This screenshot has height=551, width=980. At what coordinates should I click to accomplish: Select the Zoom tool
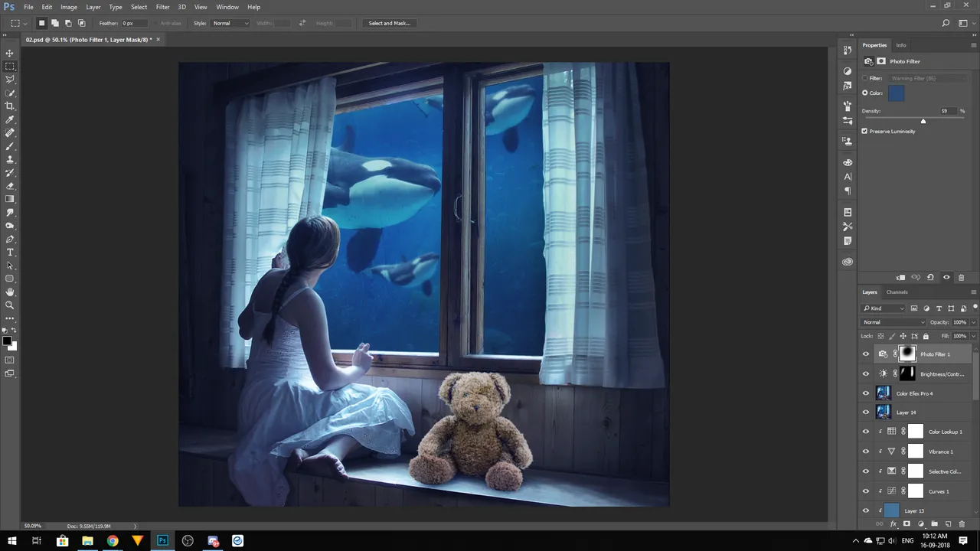[10, 305]
